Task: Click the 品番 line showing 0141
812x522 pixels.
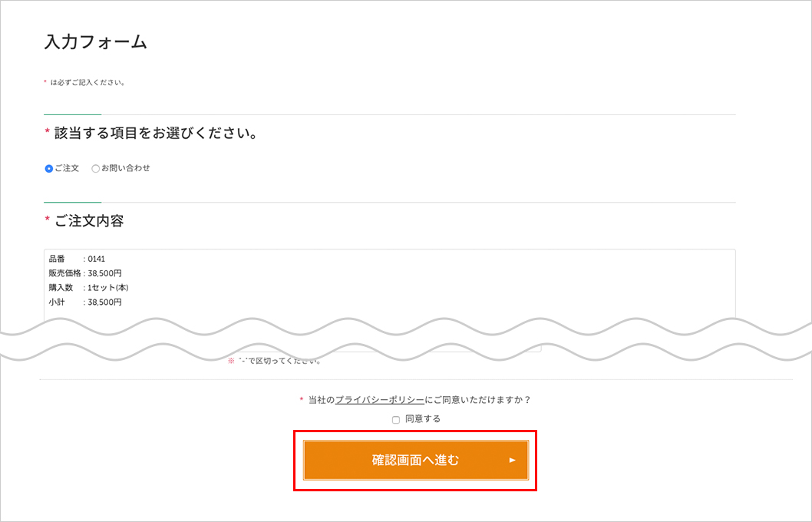Action: coord(77,259)
